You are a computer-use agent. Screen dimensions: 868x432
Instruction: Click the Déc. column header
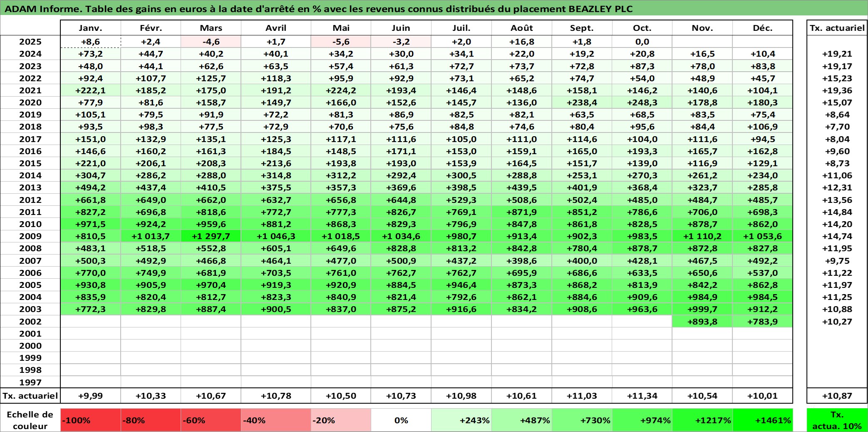click(x=763, y=28)
